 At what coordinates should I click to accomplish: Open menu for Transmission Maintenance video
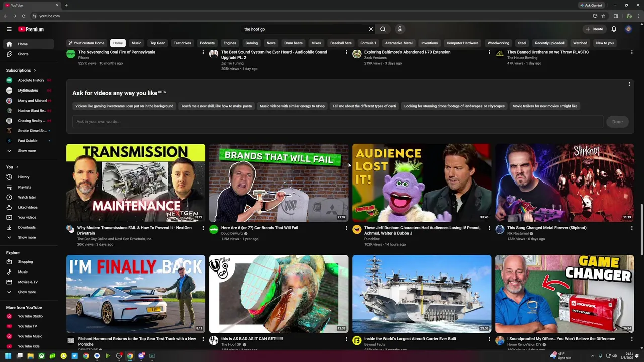[203, 228]
